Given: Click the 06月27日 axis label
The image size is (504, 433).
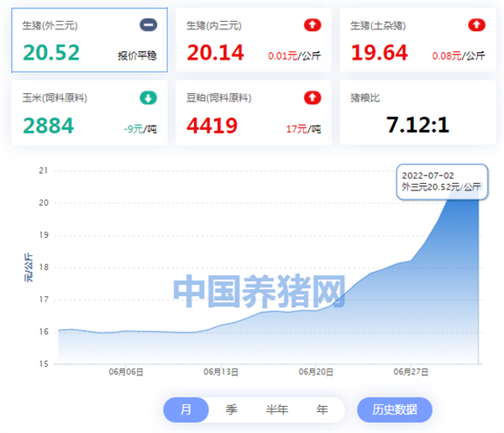Looking at the screenshot, I should [411, 372].
